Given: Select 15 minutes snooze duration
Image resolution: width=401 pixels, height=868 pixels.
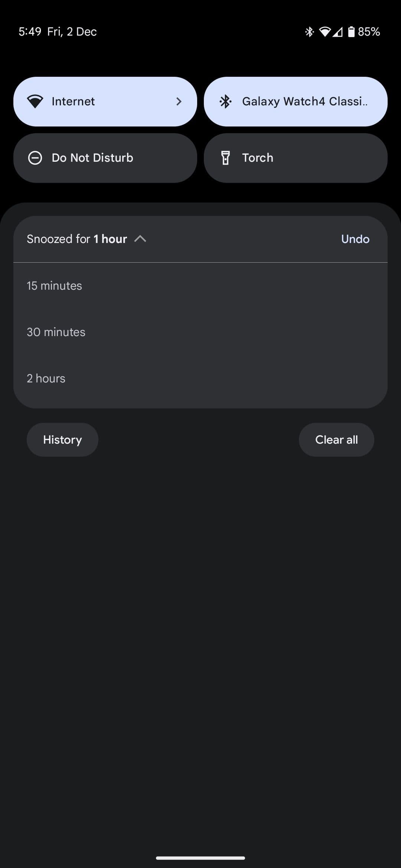Looking at the screenshot, I should coord(55,286).
